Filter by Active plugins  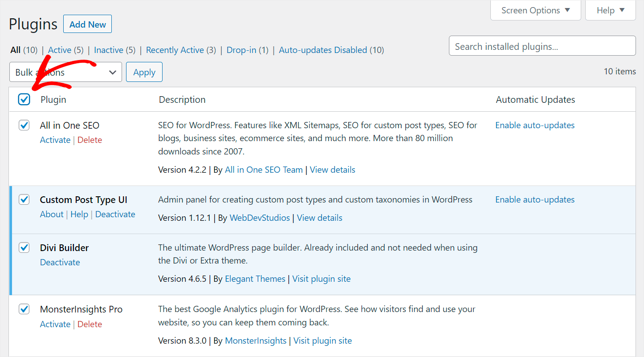pos(60,50)
